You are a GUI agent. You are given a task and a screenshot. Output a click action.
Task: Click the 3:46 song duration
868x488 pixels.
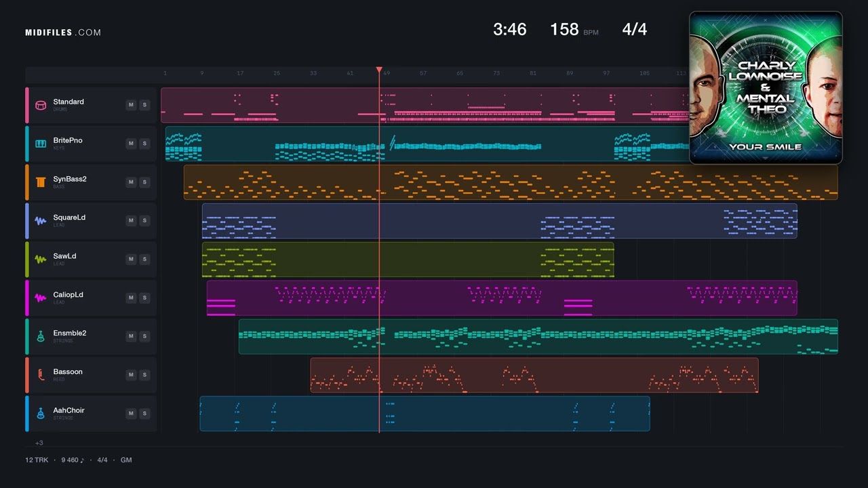509,29
